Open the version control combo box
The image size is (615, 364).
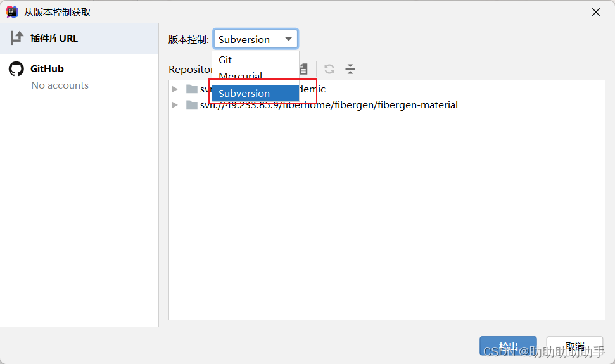[x=255, y=39]
